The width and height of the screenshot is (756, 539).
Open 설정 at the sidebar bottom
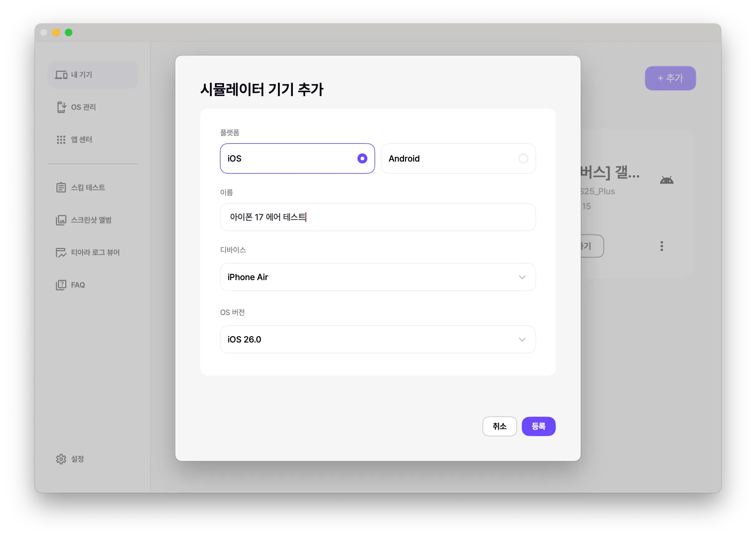pos(93,459)
